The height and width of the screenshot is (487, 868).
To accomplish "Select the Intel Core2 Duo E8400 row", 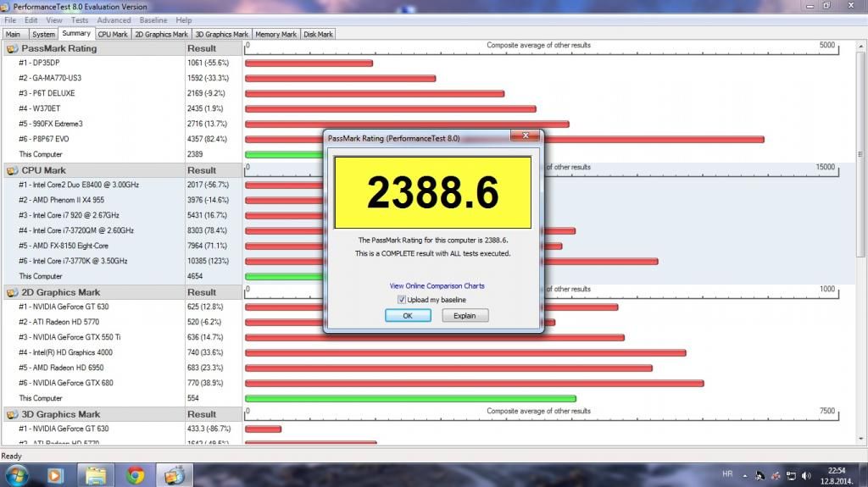I will coord(122,185).
